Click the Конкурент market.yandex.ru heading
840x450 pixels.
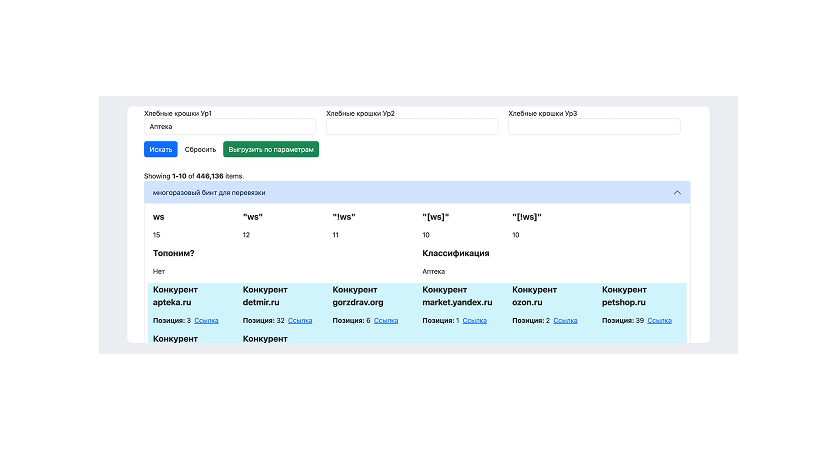[457, 296]
